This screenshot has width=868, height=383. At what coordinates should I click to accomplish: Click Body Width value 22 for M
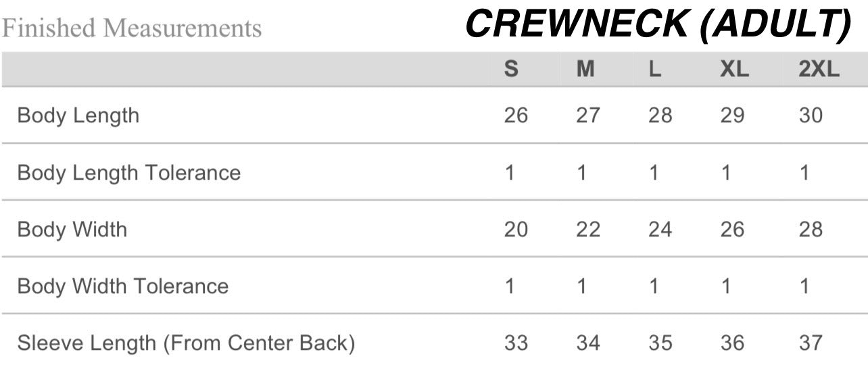(x=588, y=230)
